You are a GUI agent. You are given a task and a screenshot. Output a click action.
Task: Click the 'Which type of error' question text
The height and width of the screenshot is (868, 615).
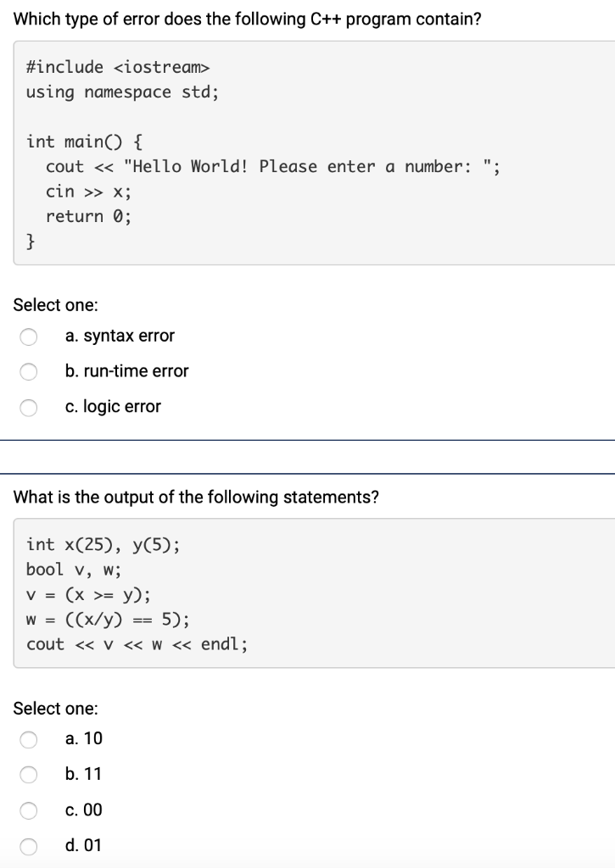tap(247, 19)
